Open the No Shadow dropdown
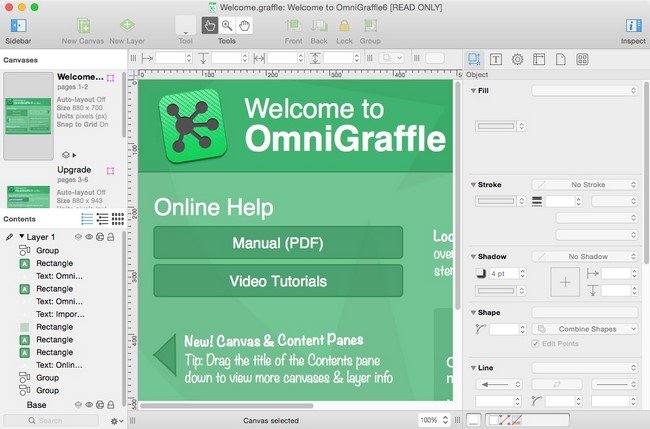Viewport: 650px width, 429px height. pos(585,257)
